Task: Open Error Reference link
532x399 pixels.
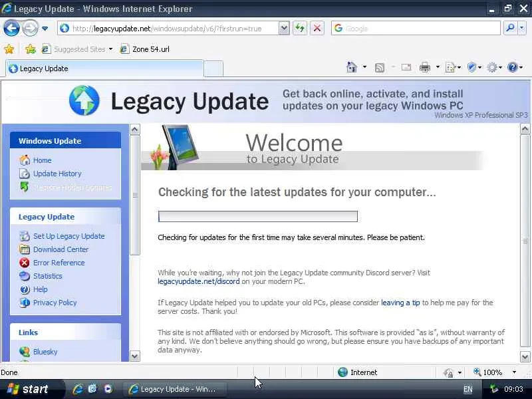Action: [x=59, y=263]
